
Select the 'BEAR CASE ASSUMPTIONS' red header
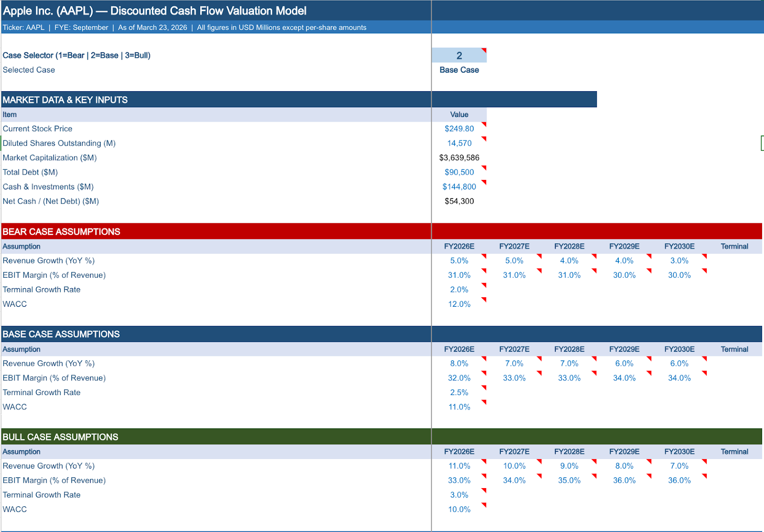[x=61, y=231]
